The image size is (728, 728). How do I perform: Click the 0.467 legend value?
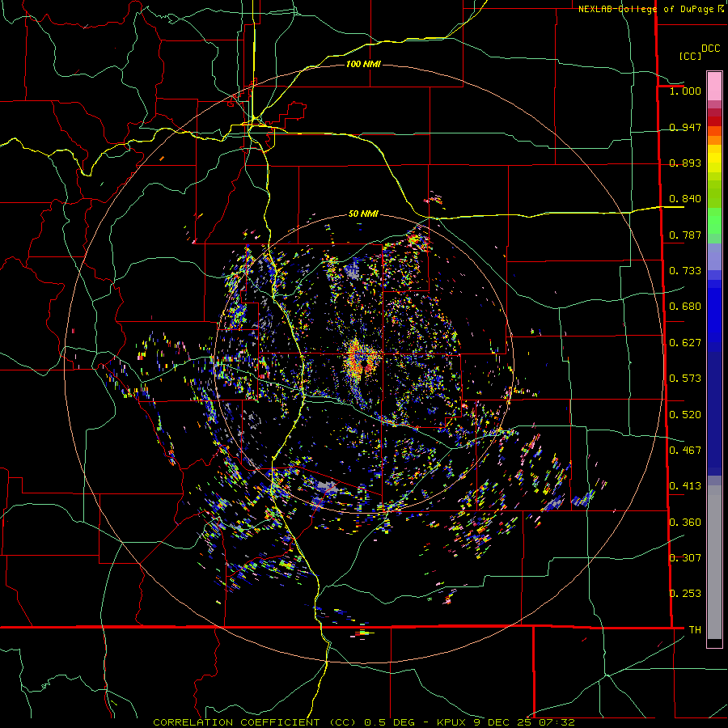click(x=685, y=451)
